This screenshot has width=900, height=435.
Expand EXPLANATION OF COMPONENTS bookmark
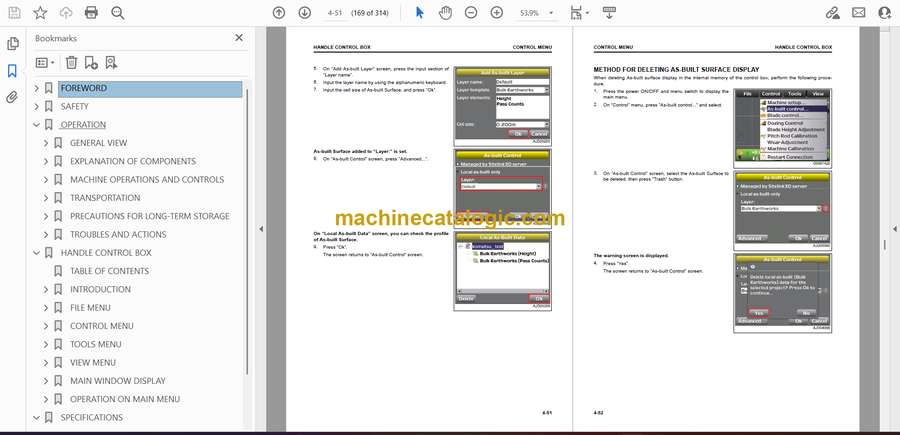coord(46,161)
